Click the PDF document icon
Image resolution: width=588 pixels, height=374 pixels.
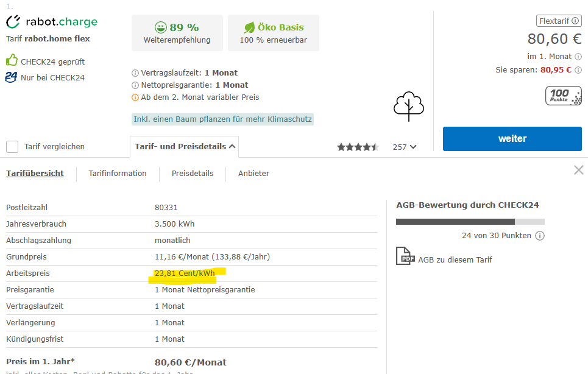point(405,256)
